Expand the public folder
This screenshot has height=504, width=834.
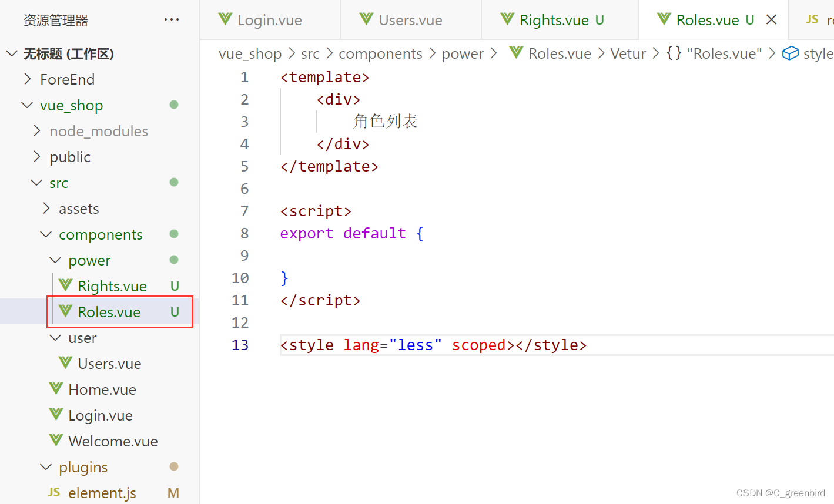pyautogui.click(x=37, y=156)
